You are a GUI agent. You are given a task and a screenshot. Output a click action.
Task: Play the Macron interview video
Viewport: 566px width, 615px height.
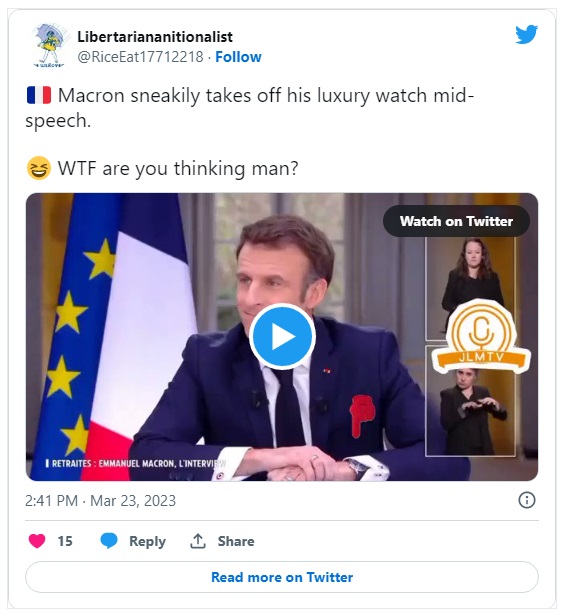(282, 337)
